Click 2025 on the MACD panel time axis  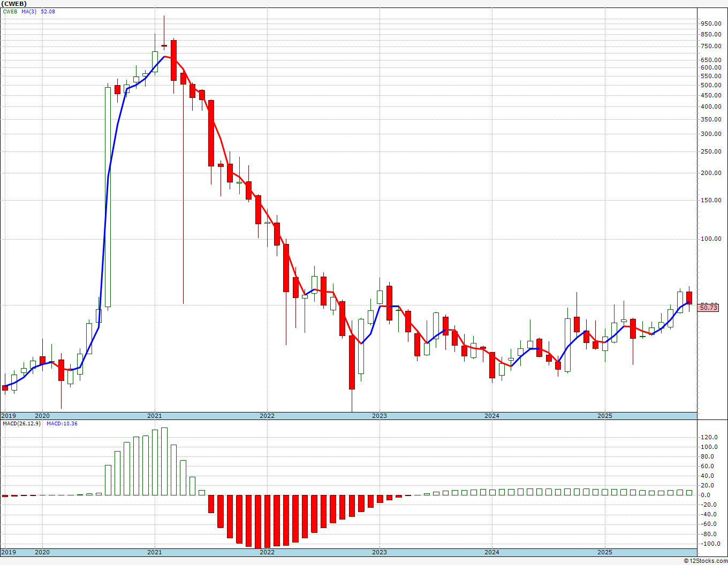click(604, 552)
